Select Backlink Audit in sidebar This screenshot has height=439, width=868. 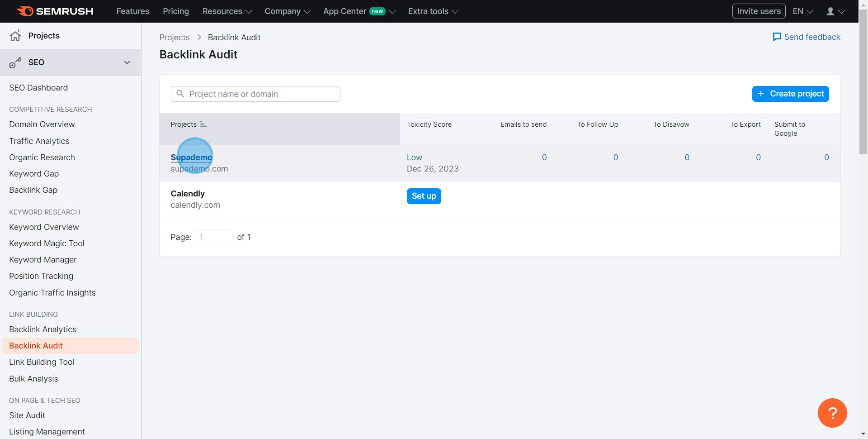click(70, 346)
